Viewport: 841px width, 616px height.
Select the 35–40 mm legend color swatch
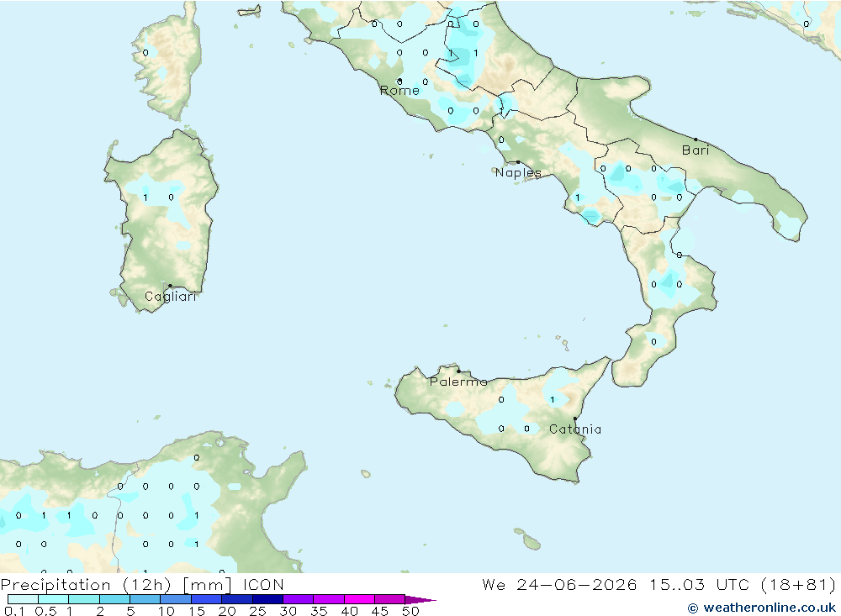pos(329,599)
